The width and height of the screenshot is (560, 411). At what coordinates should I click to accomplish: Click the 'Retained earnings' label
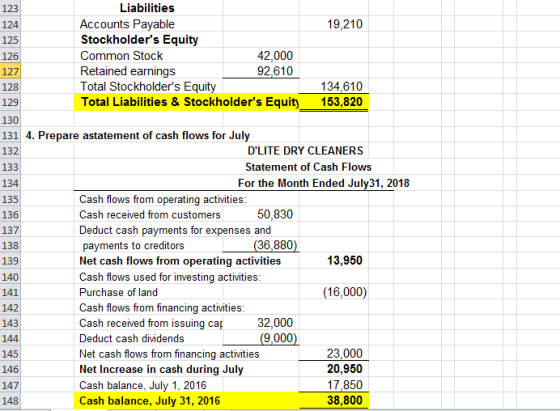[x=128, y=71]
